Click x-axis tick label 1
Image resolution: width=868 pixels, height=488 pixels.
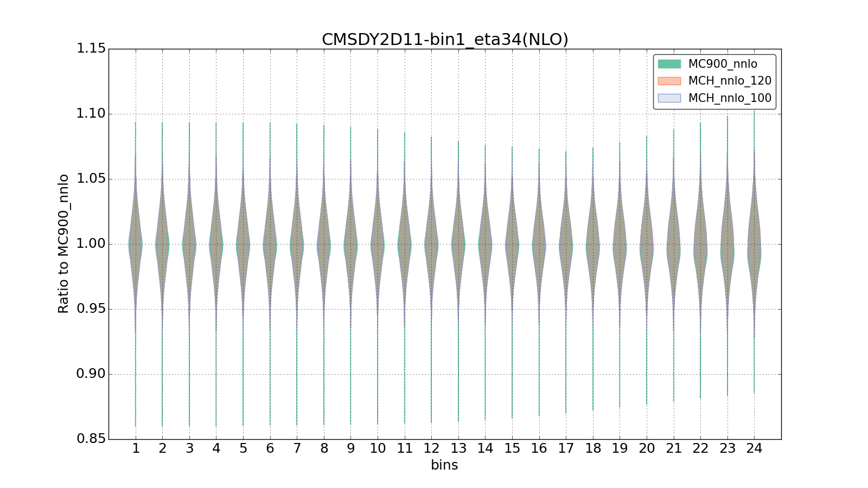tap(136, 449)
